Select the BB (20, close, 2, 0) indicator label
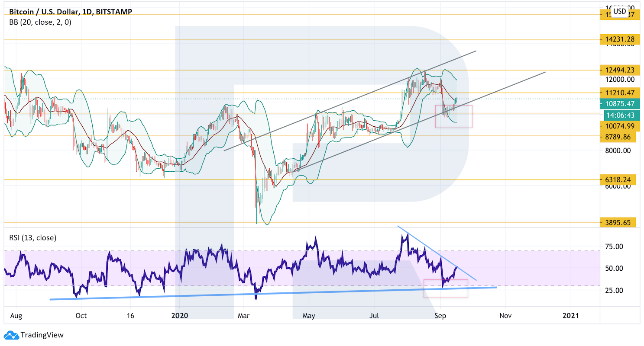This screenshot has width=644, height=346. point(40,22)
